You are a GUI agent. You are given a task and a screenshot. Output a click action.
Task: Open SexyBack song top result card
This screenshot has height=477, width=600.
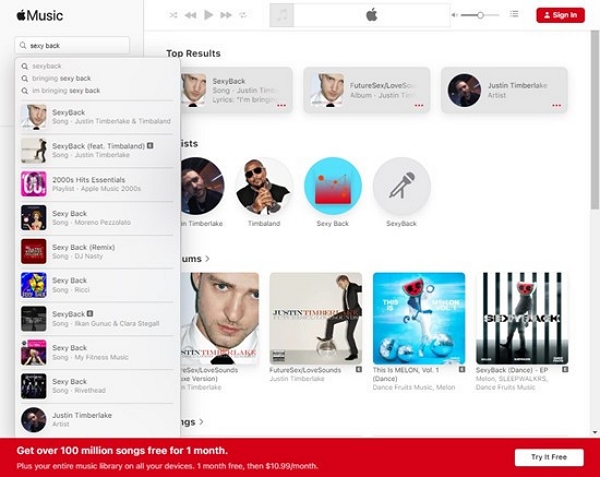coord(236,90)
